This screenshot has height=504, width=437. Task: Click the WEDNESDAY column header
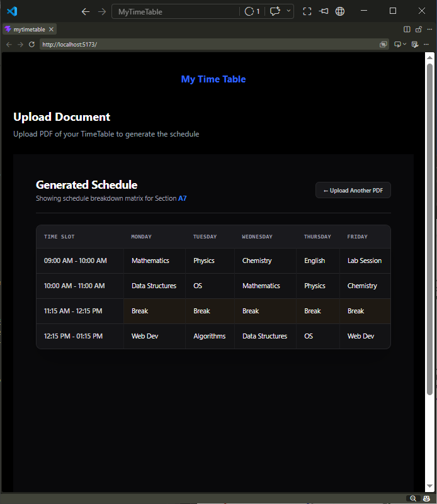coord(257,237)
